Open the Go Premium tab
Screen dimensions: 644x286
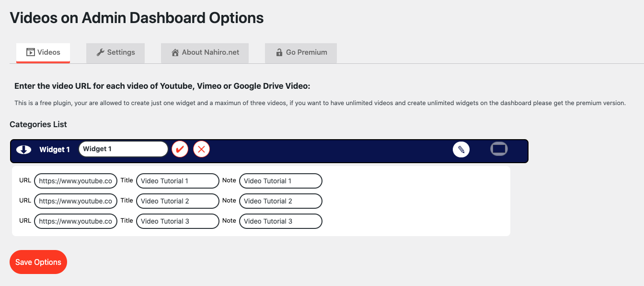click(301, 53)
